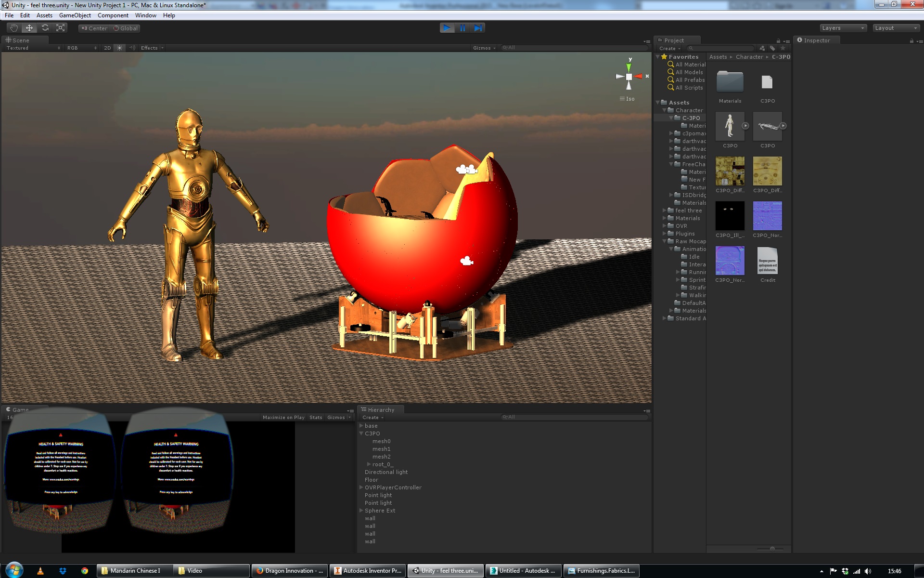Select the C3PO_Ill texture thumbnail

[x=730, y=216]
